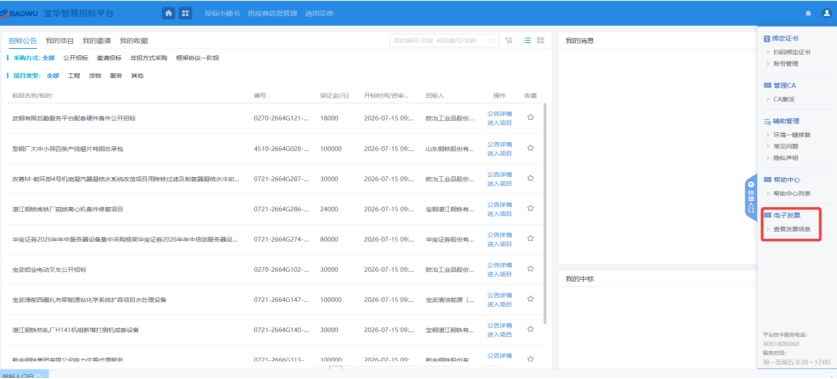Click deposit value 18000 in first row
This screenshot has height=379, width=837.
[329, 118]
